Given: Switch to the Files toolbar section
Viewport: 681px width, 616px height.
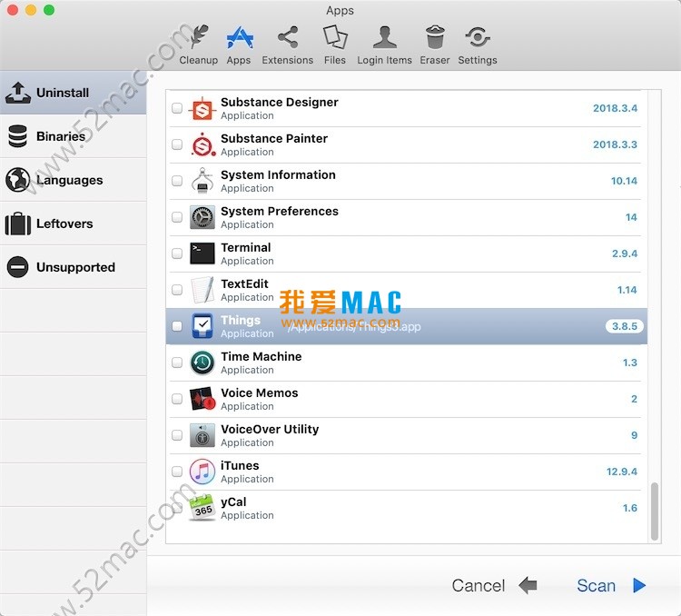Looking at the screenshot, I should (335, 45).
